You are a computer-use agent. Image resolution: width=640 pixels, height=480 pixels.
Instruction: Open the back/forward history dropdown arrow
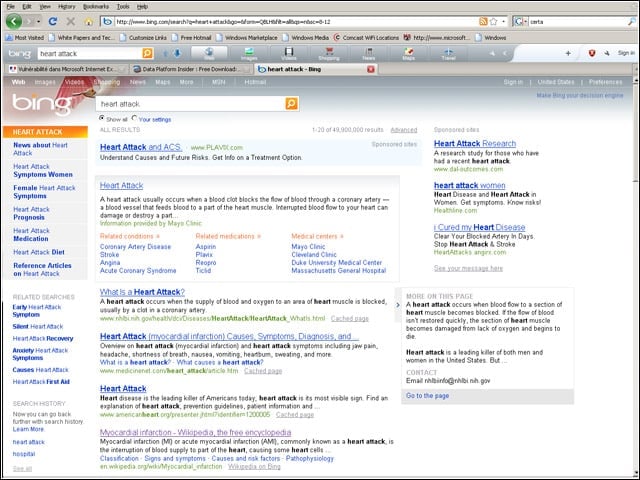(x=39, y=21)
